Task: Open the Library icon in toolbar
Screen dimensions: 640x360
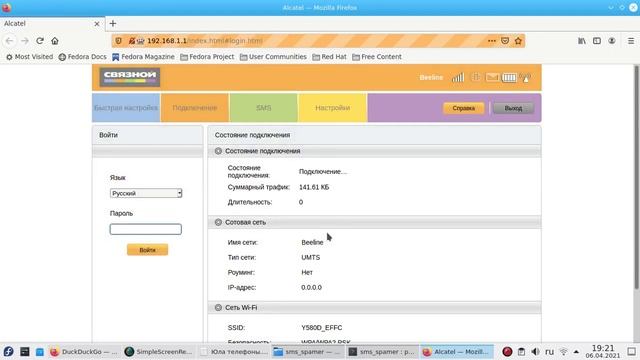Action: (x=582, y=41)
